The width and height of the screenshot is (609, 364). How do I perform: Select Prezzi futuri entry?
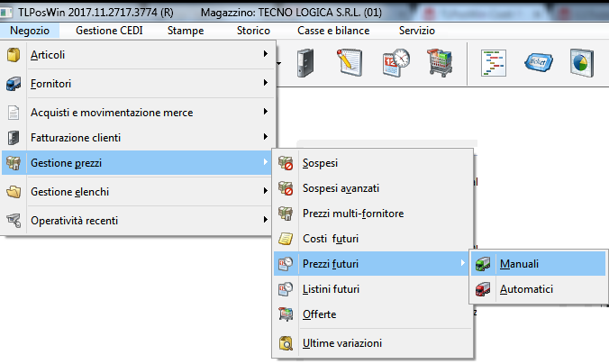tap(371, 264)
